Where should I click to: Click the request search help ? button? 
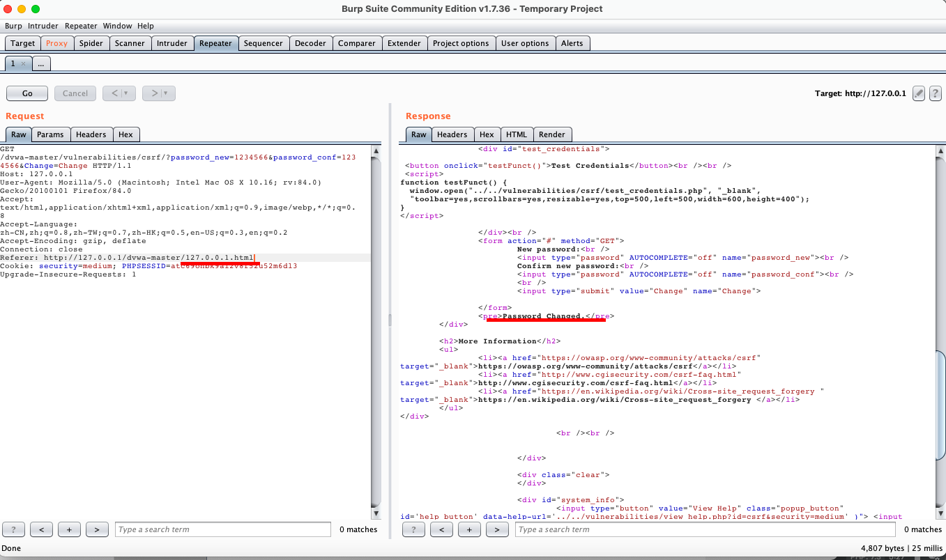tap(14, 529)
